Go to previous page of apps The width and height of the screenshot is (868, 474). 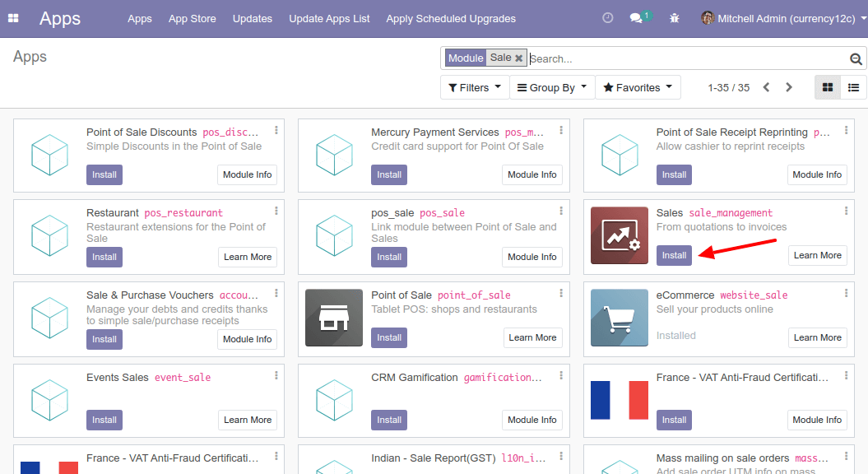pos(766,87)
